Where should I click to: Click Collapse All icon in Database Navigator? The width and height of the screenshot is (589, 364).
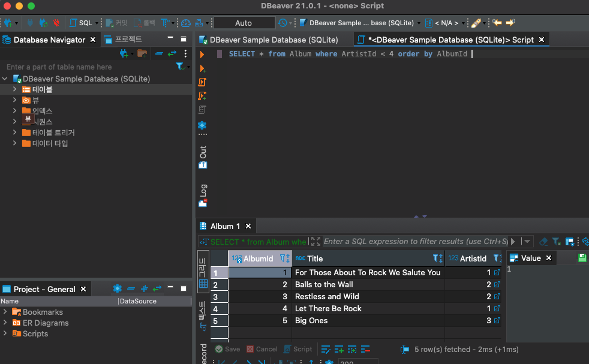[x=160, y=54]
